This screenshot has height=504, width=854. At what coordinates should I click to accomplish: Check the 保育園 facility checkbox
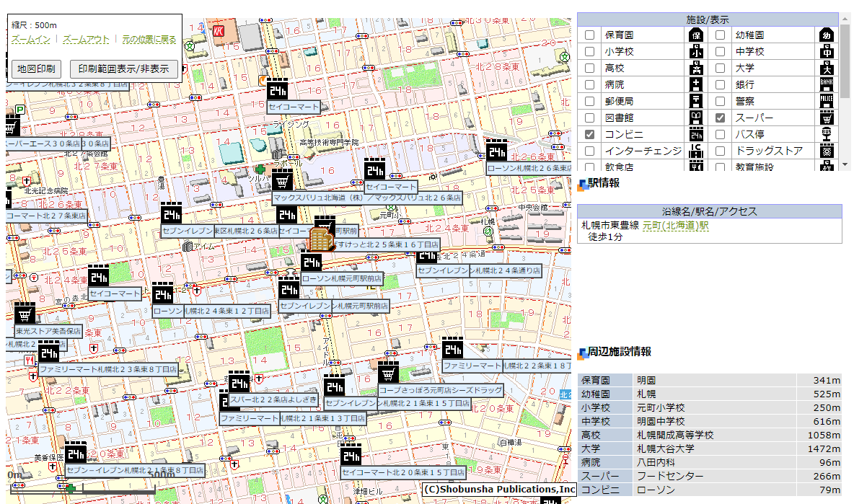coord(590,35)
